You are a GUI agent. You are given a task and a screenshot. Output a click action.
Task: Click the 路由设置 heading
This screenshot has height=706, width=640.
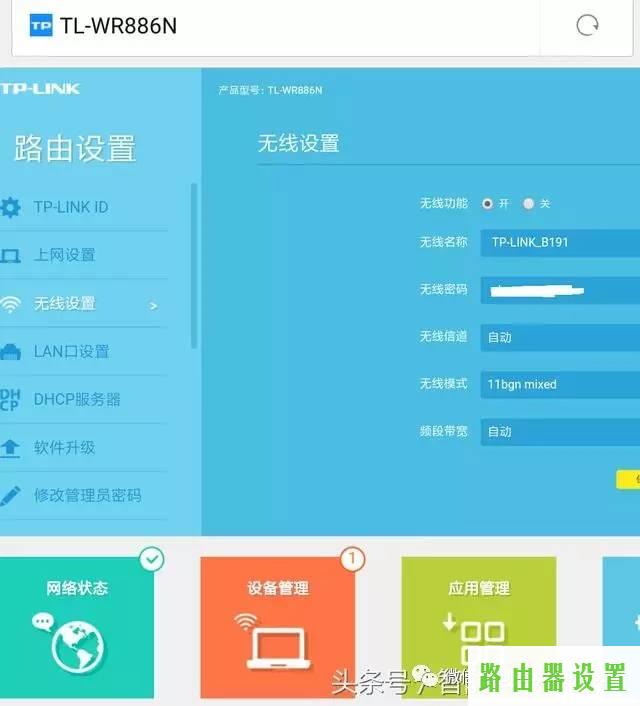[x=75, y=149]
